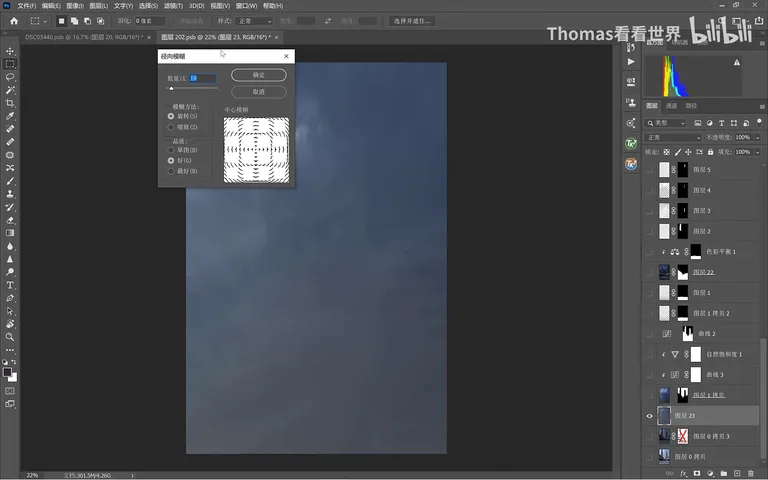This screenshot has width=768, height=480.
Task: Show the 色彩平衡 1 layer
Action: [x=649, y=252]
